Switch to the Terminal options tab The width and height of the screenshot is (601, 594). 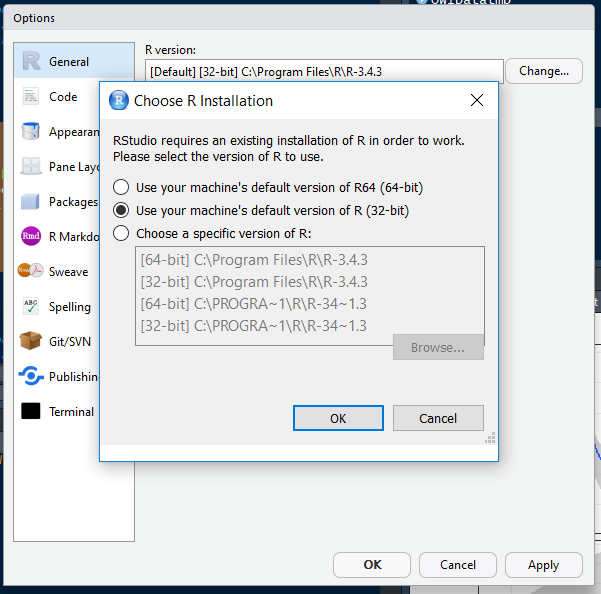(57, 412)
